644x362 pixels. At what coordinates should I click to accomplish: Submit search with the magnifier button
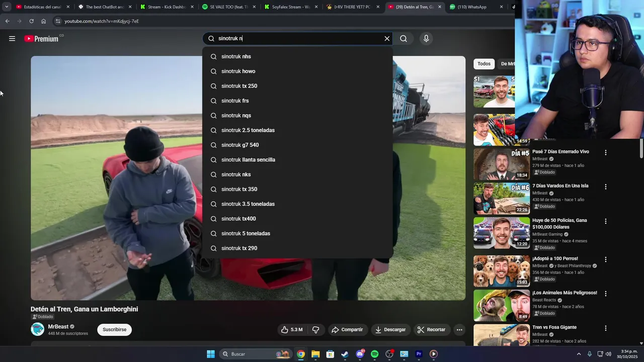click(x=404, y=39)
